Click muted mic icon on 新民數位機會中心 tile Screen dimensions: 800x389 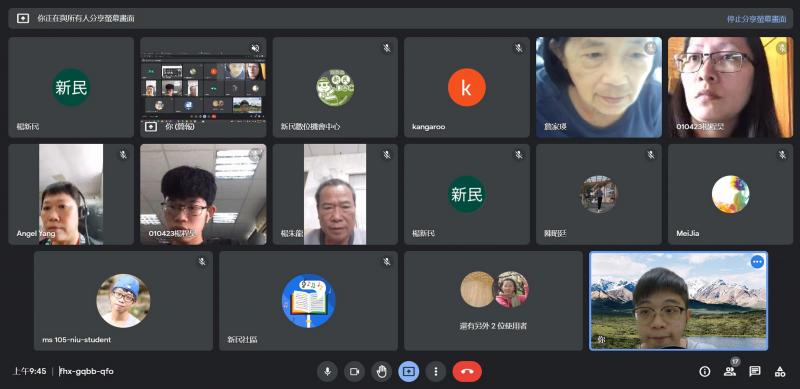(x=387, y=48)
